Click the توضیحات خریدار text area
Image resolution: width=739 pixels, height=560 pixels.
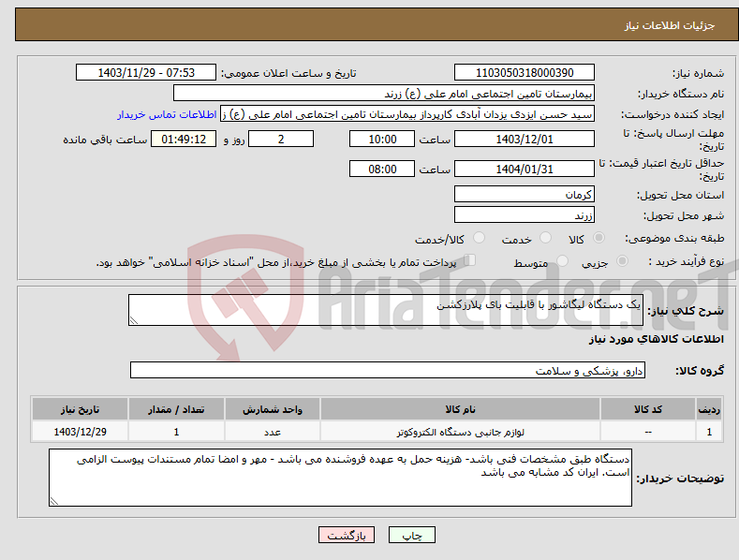[x=340, y=478]
